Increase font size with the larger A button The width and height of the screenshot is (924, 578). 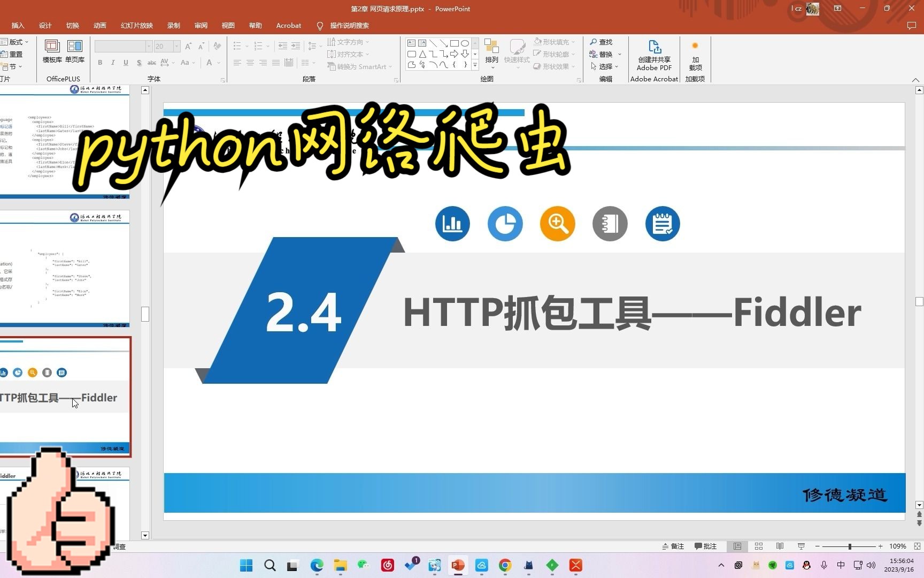[x=188, y=47]
